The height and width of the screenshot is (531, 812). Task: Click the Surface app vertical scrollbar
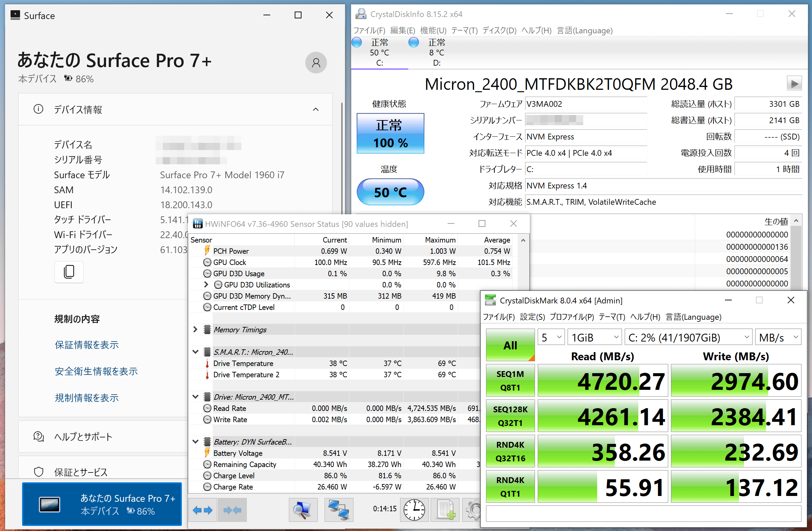(x=342, y=158)
